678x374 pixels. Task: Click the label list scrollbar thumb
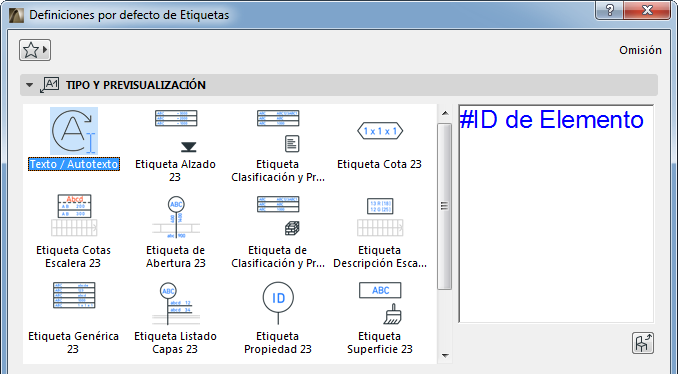tap(445, 206)
